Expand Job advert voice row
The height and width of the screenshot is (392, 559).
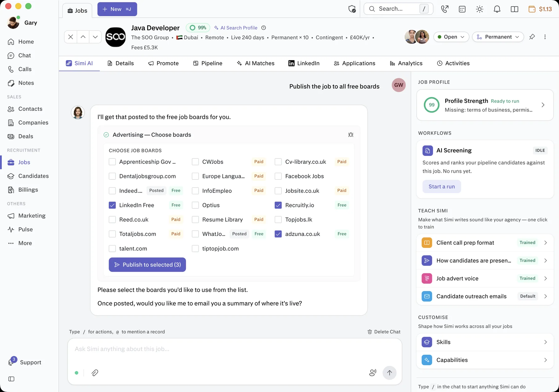coord(485,278)
